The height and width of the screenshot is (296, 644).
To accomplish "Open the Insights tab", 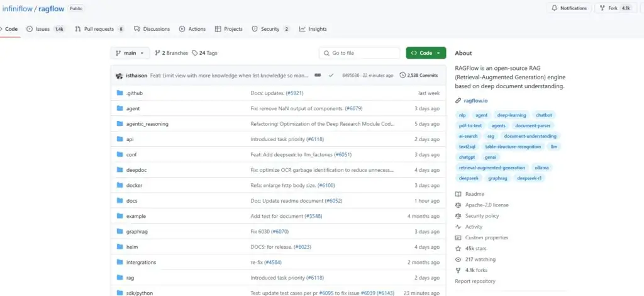I will pyautogui.click(x=313, y=29).
